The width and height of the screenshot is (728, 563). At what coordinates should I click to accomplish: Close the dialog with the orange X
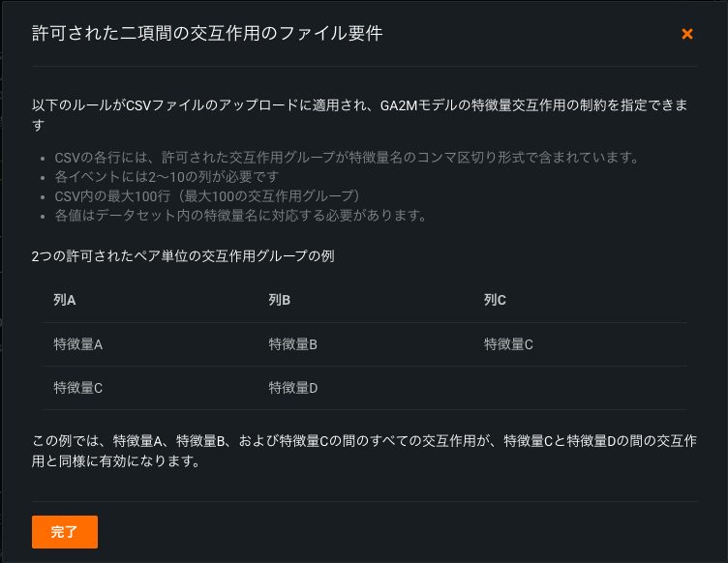point(687,34)
